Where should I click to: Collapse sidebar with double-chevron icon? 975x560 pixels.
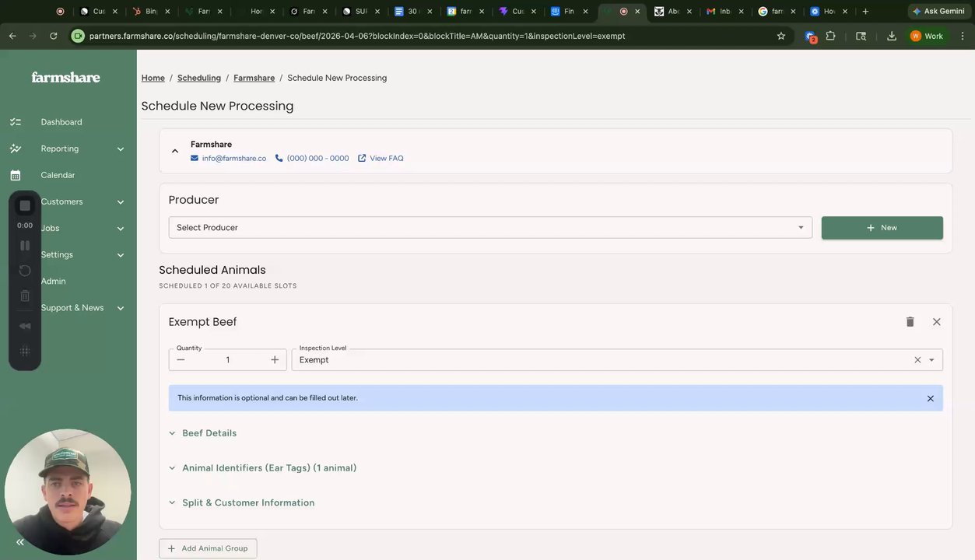pyautogui.click(x=20, y=542)
